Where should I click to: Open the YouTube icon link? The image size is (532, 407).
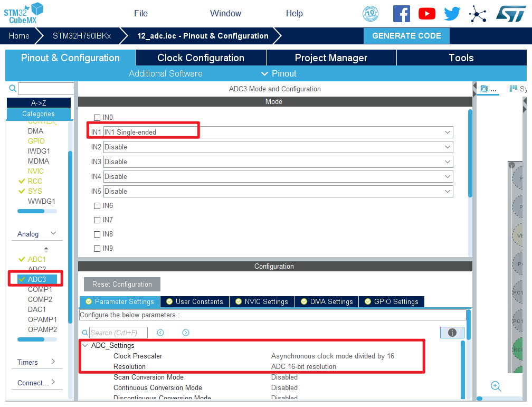click(x=426, y=14)
